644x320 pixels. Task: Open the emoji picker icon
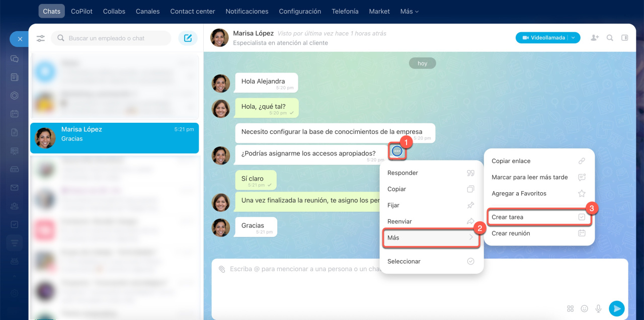(585, 308)
